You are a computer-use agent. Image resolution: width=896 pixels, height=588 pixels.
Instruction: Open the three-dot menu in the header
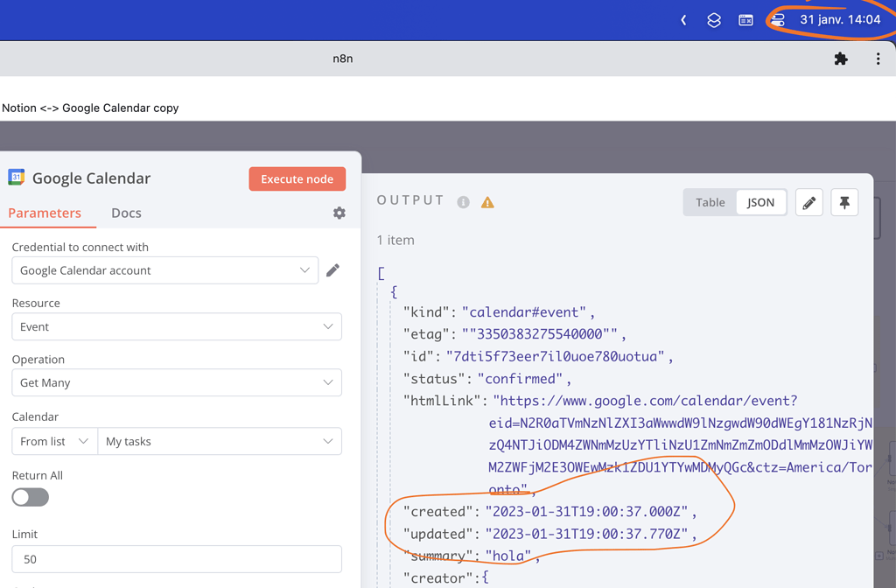pyautogui.click(x=878, y=59)
